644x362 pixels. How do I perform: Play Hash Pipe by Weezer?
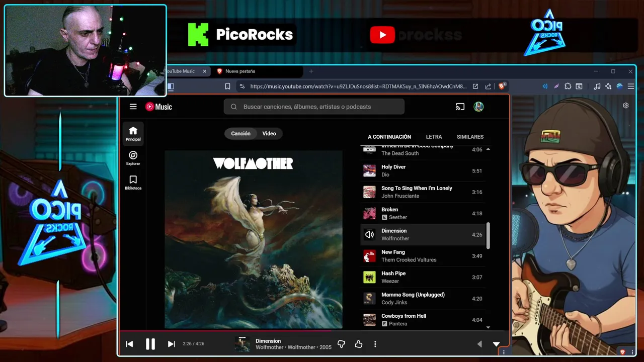coord(423,277)
